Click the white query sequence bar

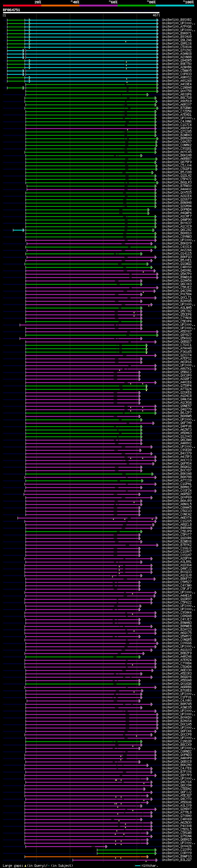click(81, 13)
